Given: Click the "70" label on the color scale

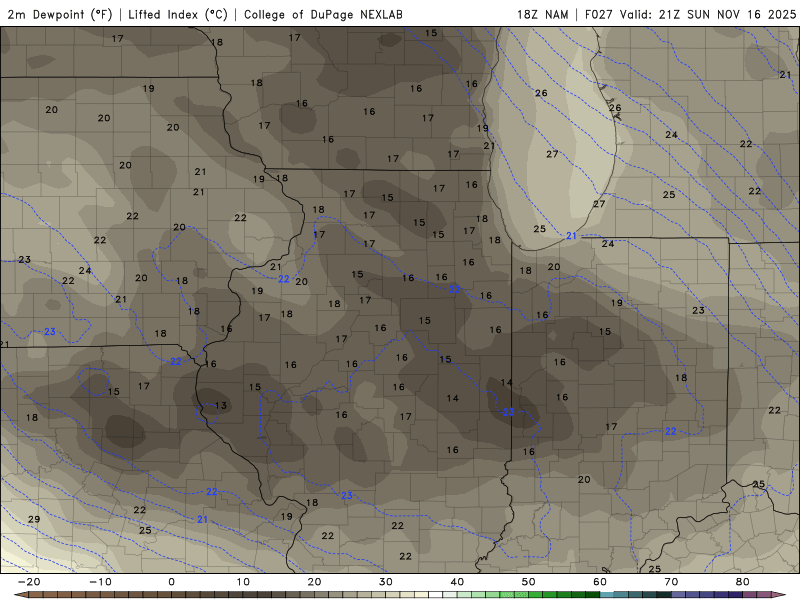Looking at the screenshot, I should (x=671, y=582).
